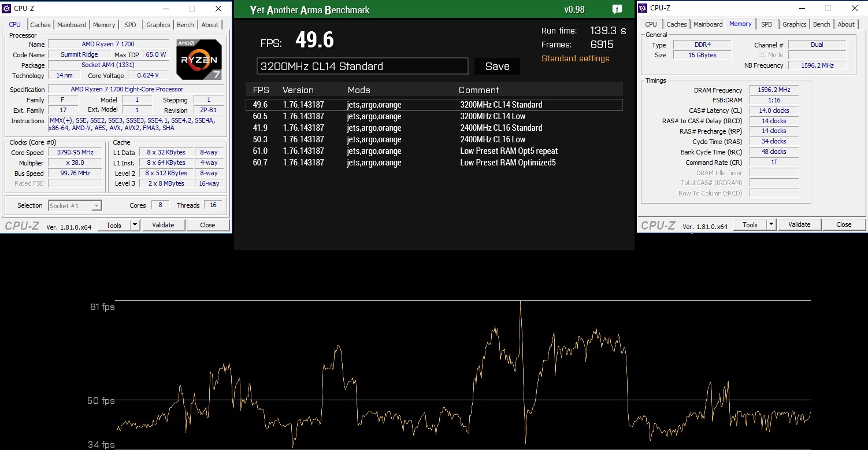Click Validate button in right CPU-Z window

coord(799,224)
